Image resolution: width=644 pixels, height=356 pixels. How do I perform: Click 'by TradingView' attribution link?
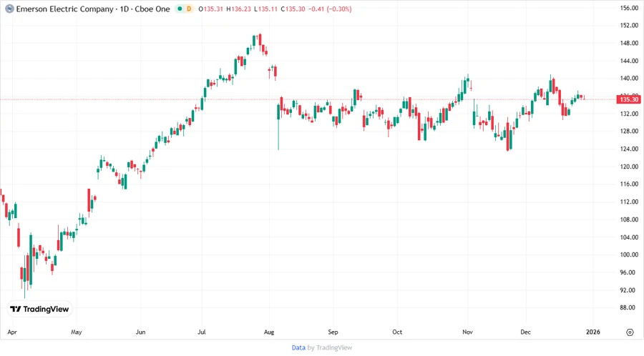(x=330, y=347)
